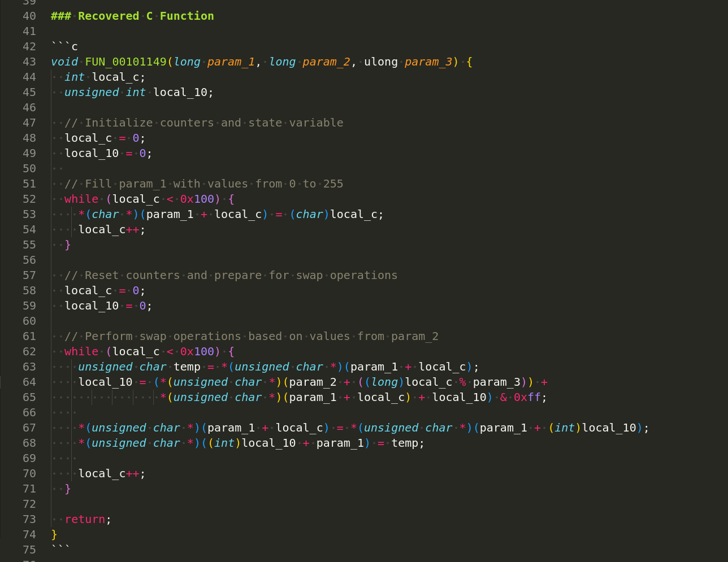Click the "void" return type keyword

click(x=64, y=62)
